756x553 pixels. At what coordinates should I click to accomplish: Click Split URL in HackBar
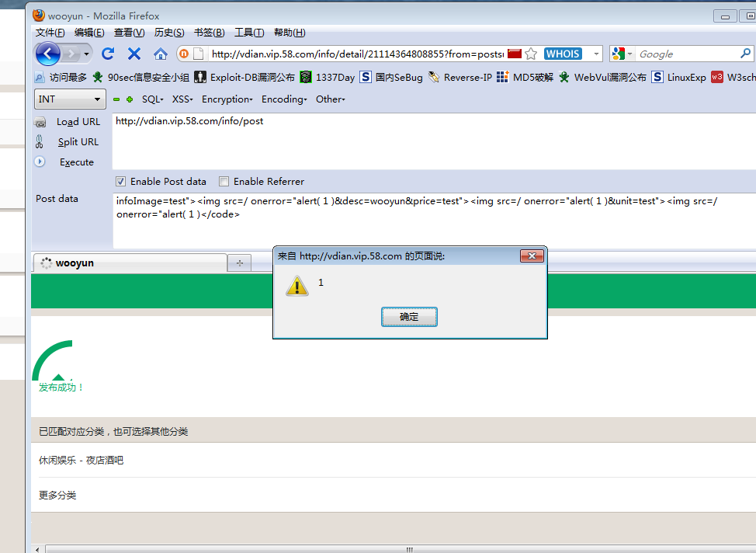(67, 142)
